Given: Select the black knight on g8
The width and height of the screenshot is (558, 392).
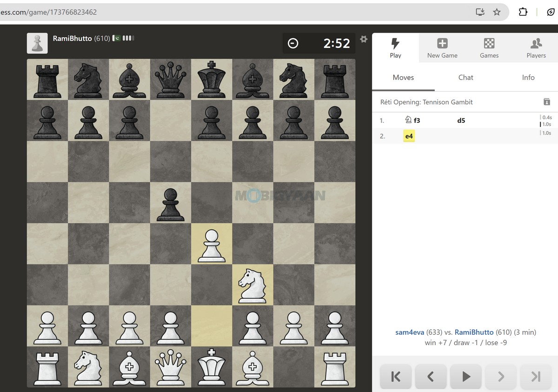Looking at the screenshot, I should (294, 80).
